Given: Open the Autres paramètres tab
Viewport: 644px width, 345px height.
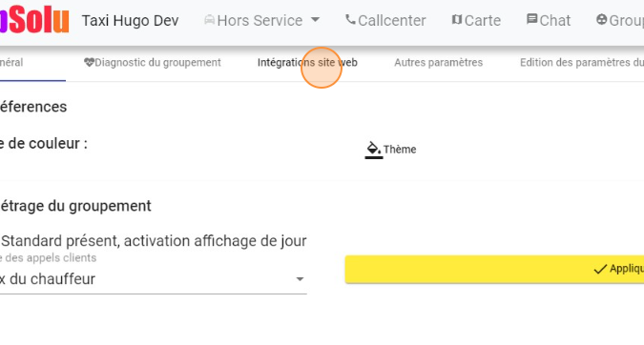Looking at the screenshot, I should pos(438,62).
